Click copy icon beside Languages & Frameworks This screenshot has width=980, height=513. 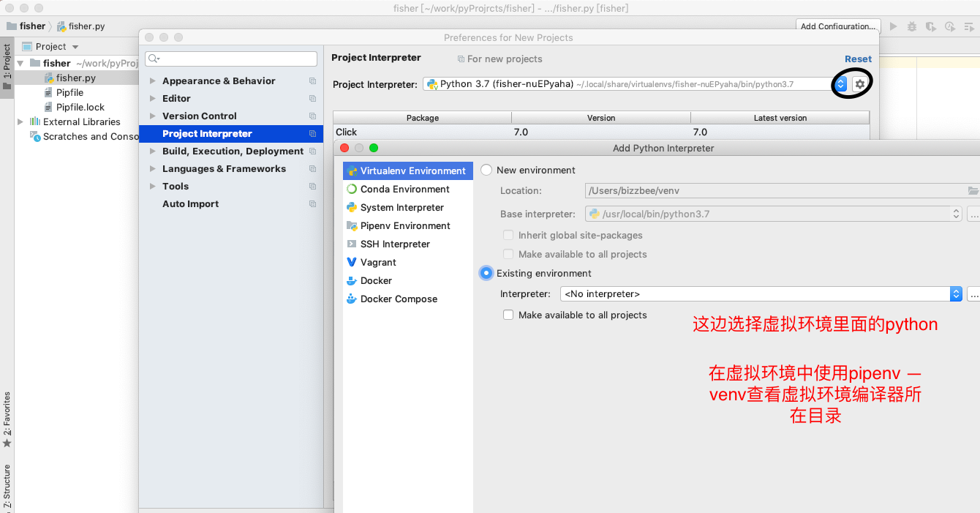coord(312,169)
